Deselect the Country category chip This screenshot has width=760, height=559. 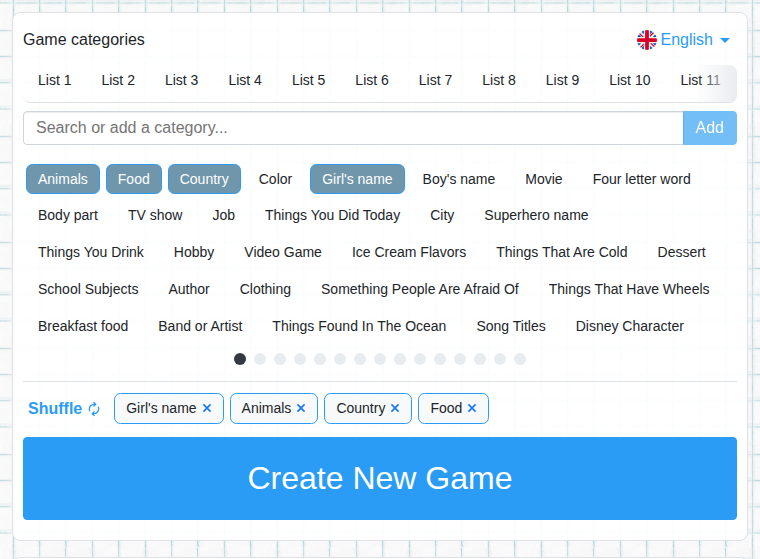click(205, 179)
